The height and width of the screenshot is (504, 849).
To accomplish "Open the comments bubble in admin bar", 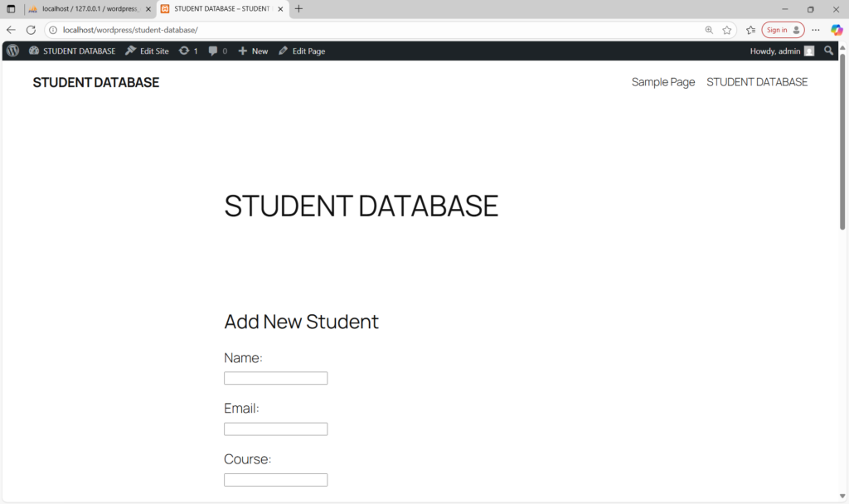I will tap(217, 51).
